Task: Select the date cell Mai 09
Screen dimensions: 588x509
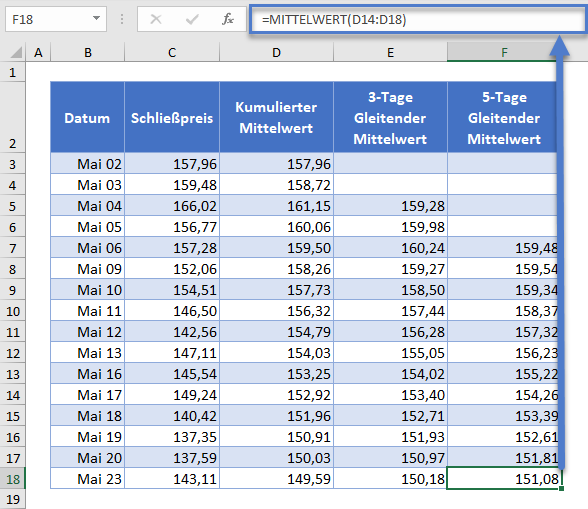Action: click(87, 269)
